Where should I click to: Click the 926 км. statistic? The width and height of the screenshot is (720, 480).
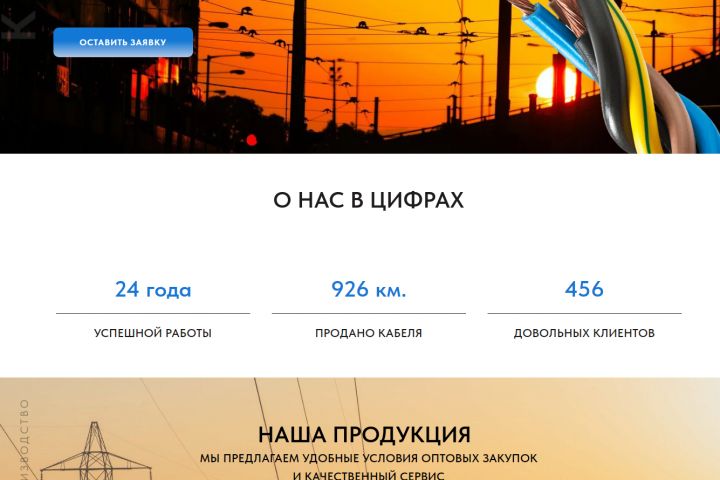(x=369, y=289)
